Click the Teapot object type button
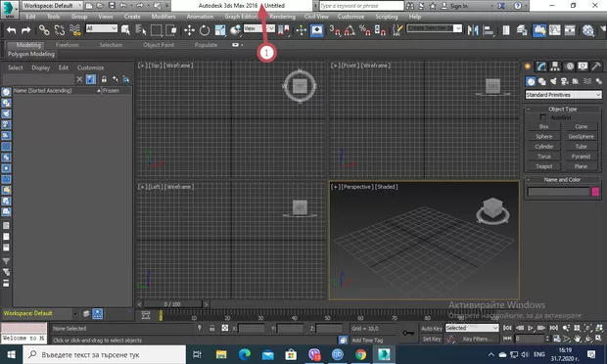Screen dimensions: 607x364 [x=543, y=166]
